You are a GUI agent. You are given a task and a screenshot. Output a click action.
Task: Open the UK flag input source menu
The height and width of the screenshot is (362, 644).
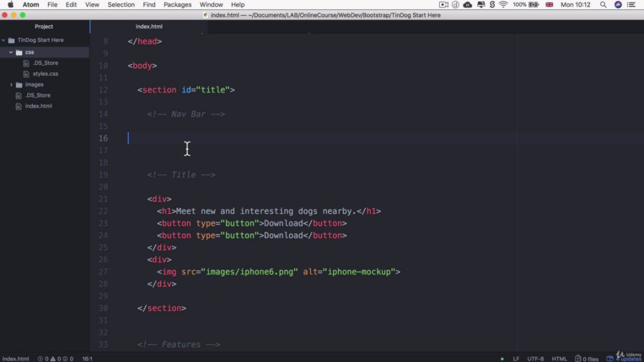[x=549, y=5]
